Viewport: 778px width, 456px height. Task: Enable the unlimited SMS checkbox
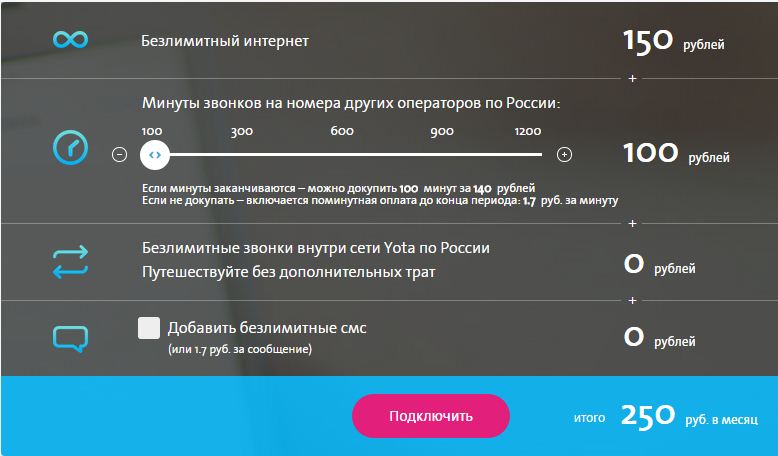[149, 328]
